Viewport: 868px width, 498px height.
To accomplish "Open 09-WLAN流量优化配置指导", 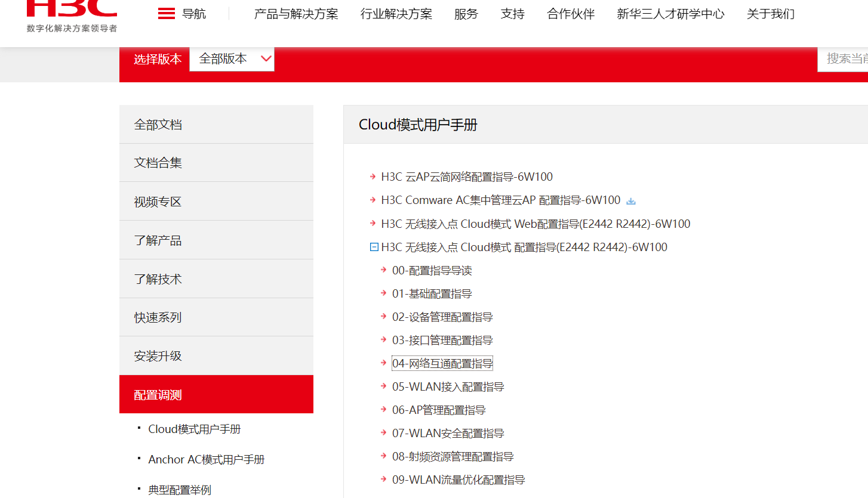I will click(458, 480).
